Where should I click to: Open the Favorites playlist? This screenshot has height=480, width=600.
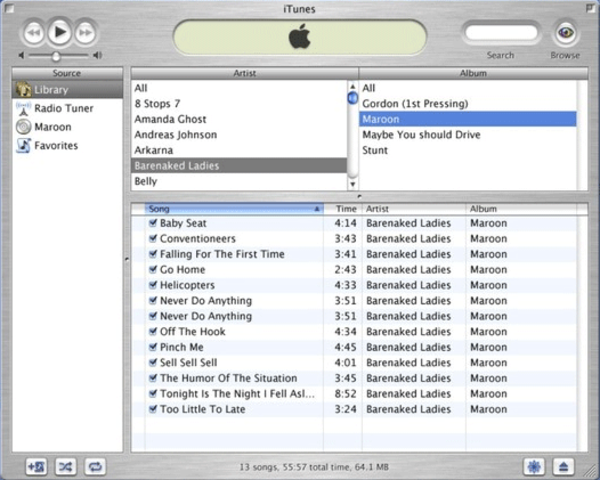(67, 145)
